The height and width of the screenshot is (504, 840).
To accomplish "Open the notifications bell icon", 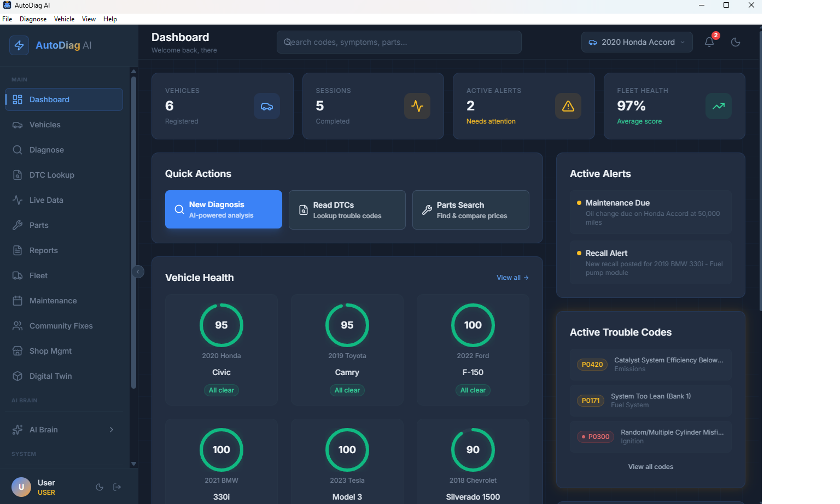I will (x=709, y=42).
